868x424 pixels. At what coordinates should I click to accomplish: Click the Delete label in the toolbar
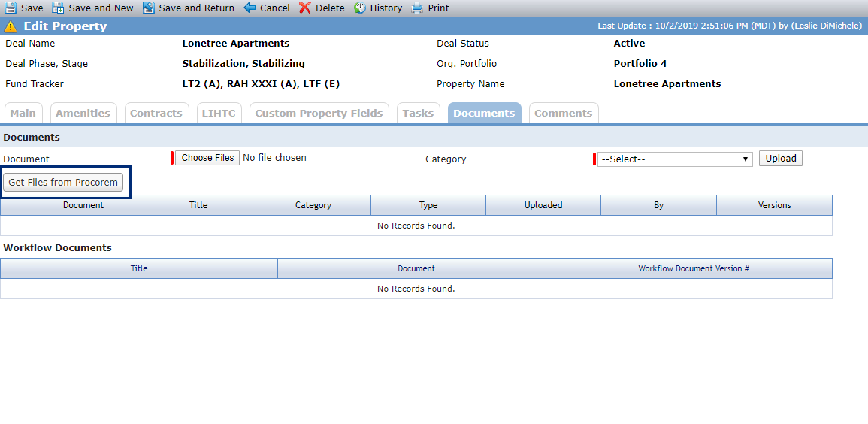(330, 8)
